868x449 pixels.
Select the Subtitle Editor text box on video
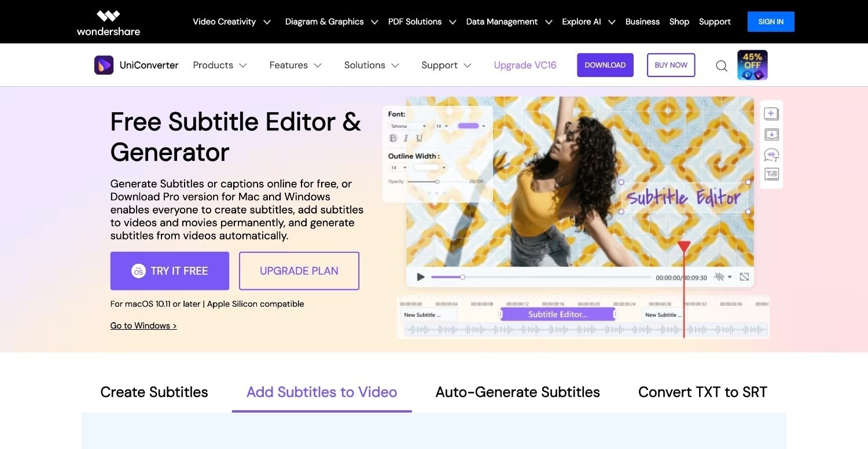click(x=685, y=197)
